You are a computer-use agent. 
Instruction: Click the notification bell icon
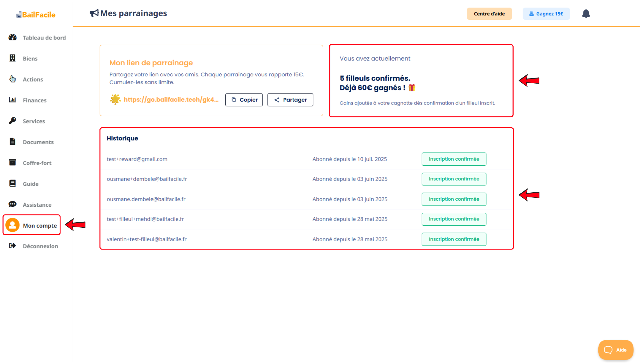[x=586, y=13]
